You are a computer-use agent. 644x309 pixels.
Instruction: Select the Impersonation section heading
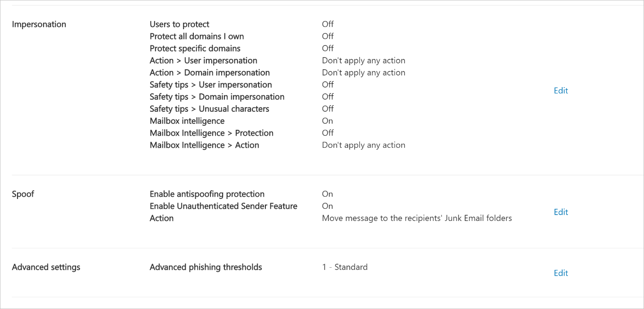click(x=39, y=24)
